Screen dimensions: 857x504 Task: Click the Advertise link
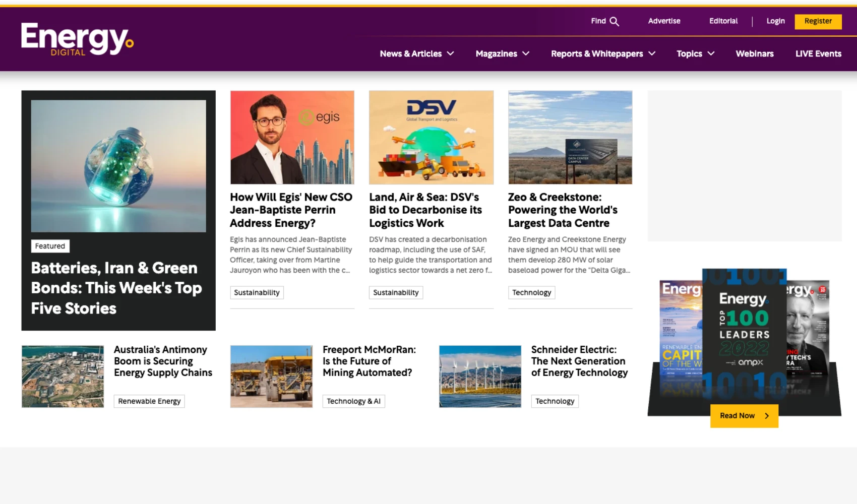pos(664,21)
